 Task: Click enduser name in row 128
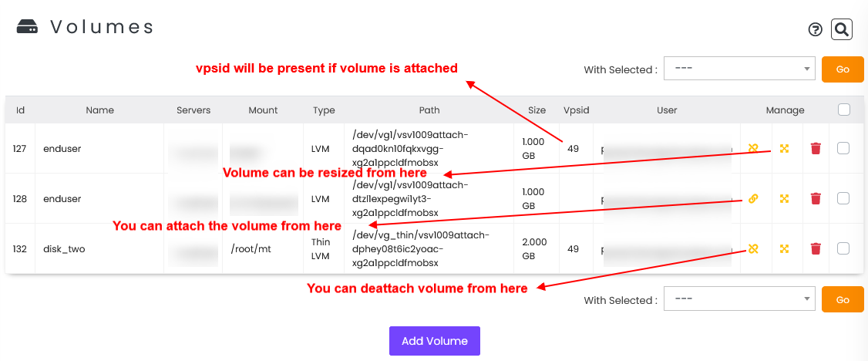pyautogui.click(x=62, y=199)
